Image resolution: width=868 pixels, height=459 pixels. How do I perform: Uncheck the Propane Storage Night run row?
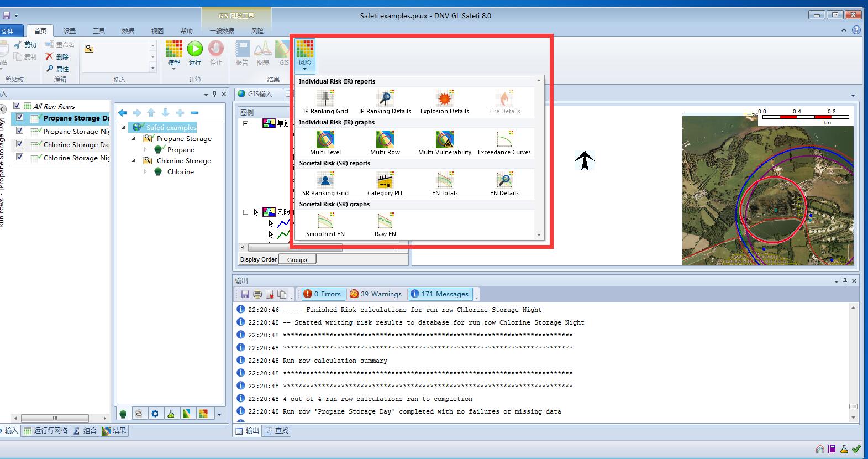pyautogui.click(x=20, y=131)
